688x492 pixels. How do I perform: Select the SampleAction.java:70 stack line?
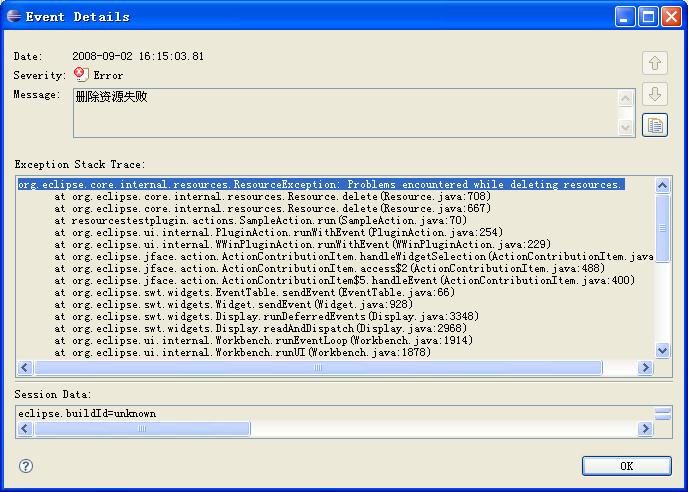coord(261,220)
